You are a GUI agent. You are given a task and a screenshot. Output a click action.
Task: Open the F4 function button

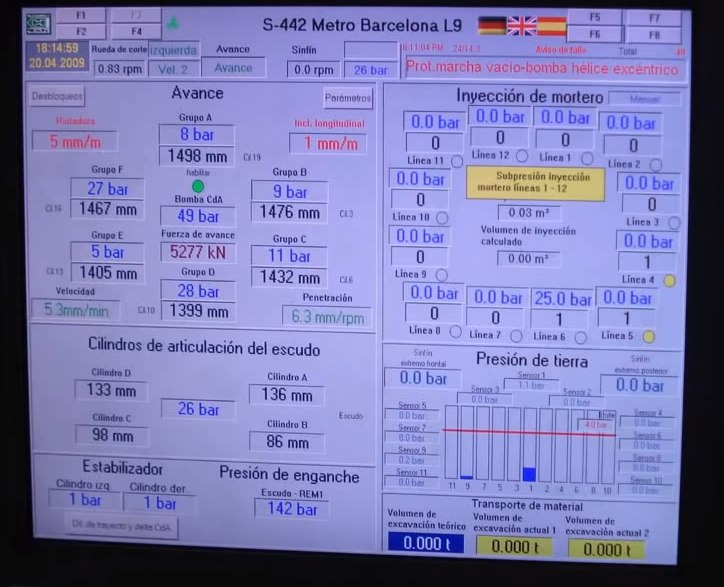point(136,31)
